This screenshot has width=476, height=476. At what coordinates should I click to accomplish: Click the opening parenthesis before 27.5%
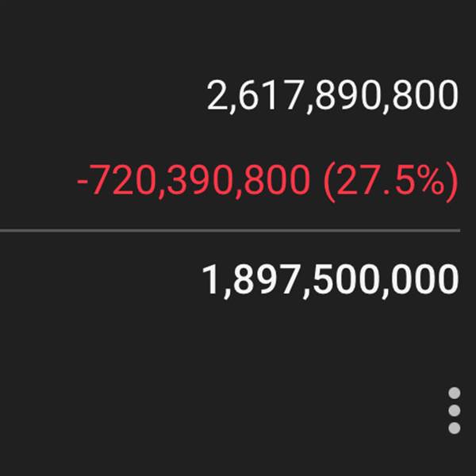click(328, 182)
